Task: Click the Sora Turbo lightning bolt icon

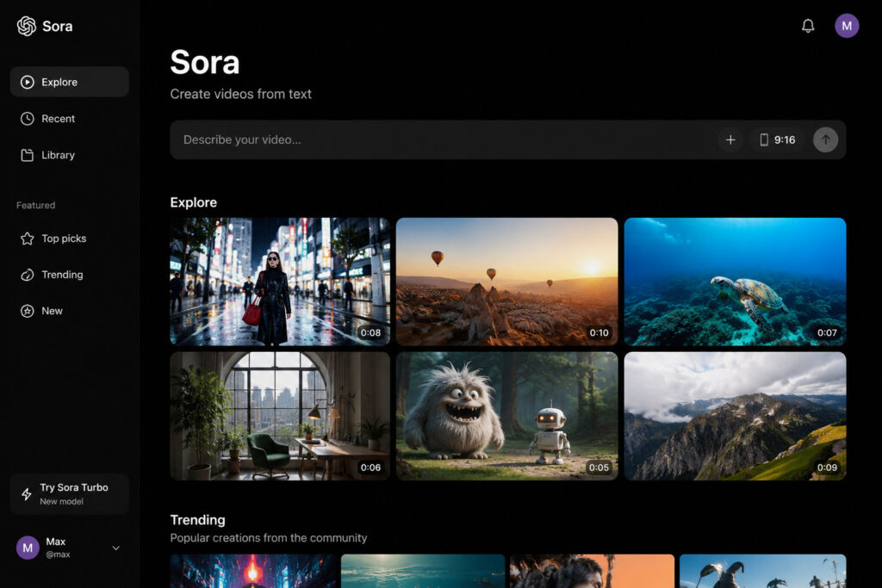Action: (27, 494)
